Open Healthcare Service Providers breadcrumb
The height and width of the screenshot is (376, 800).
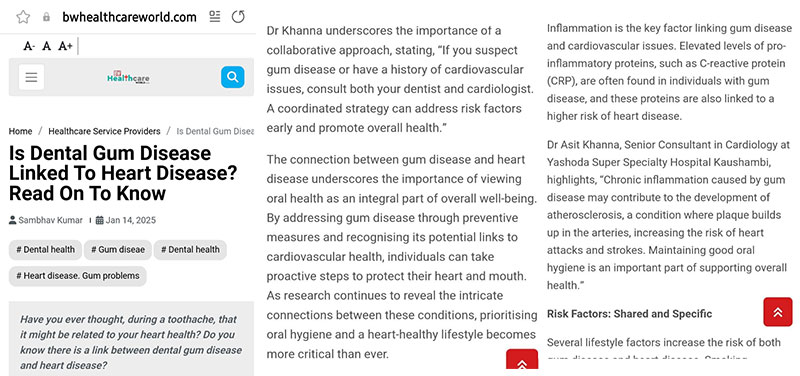click(x=104, y=131)
